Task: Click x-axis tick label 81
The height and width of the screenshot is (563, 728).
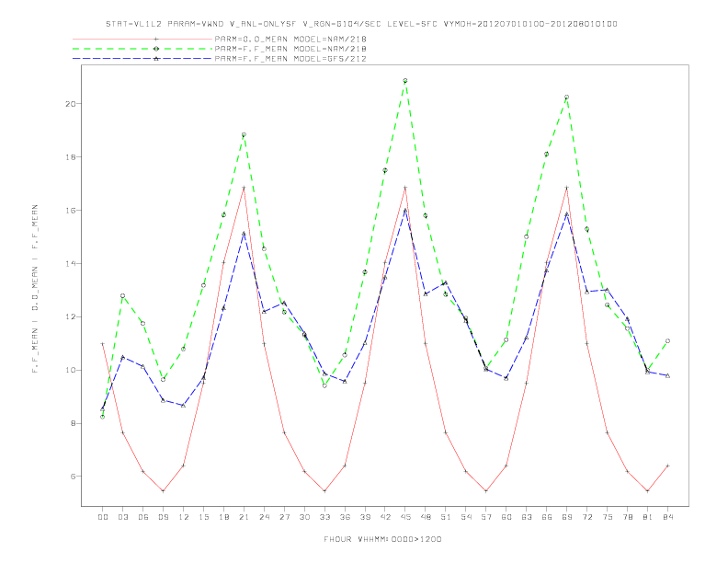Action: [x=647, y=517]
